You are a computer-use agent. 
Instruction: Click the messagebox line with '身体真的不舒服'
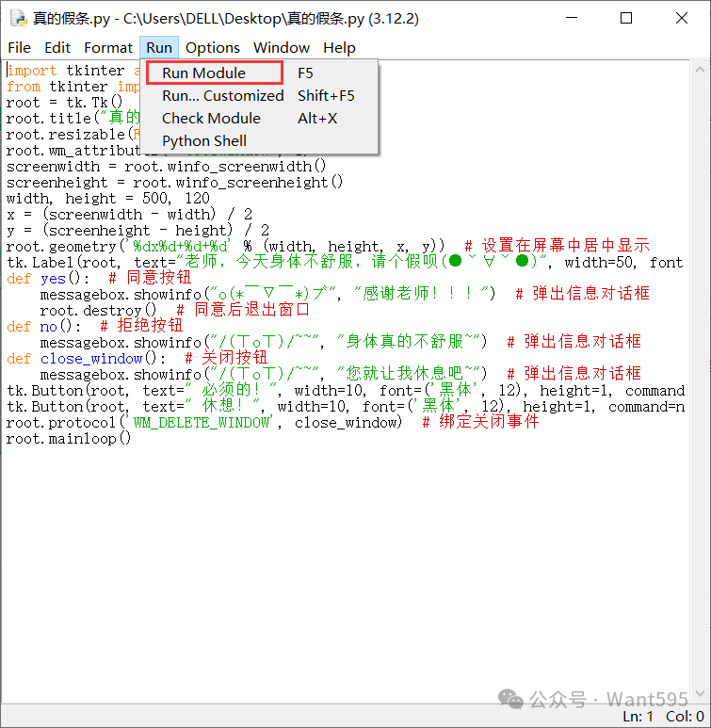click(x=340, y=343)
